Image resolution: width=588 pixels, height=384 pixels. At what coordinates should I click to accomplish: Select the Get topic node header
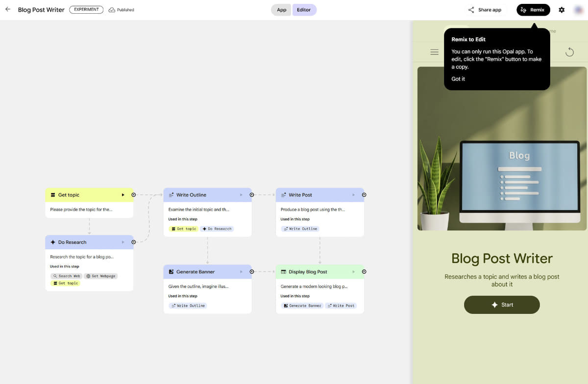click(89, 195)
